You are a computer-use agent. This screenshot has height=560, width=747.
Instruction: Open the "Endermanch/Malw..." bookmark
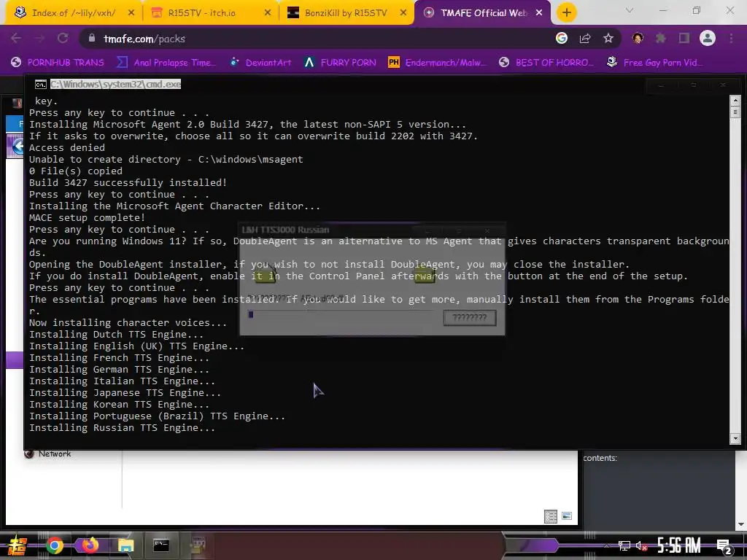(x=438, y=63)
